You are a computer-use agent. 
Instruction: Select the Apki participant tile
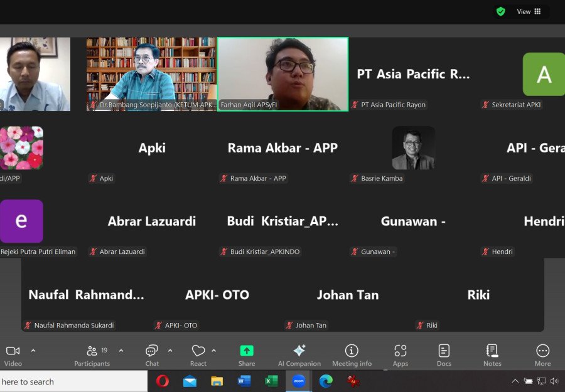152,147
